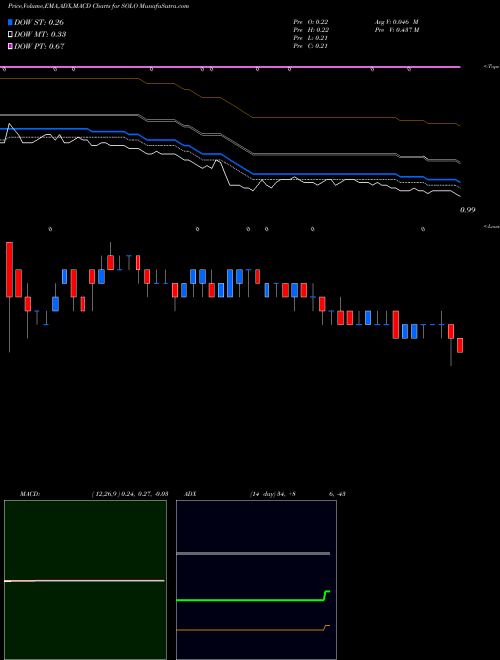Click the last red candlestick in price chart
500x660 pixels.
(x=460, y=345)
